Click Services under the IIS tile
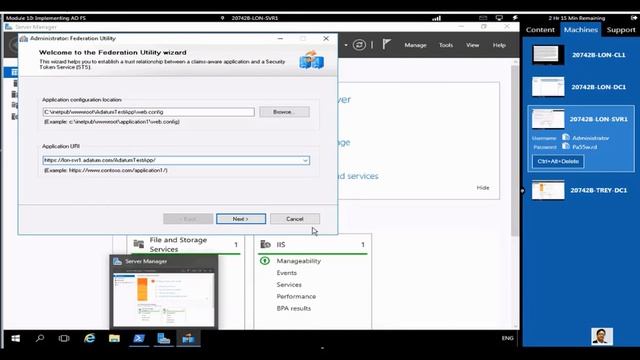This screenshot has width=640, height=360. coord(289,284)
